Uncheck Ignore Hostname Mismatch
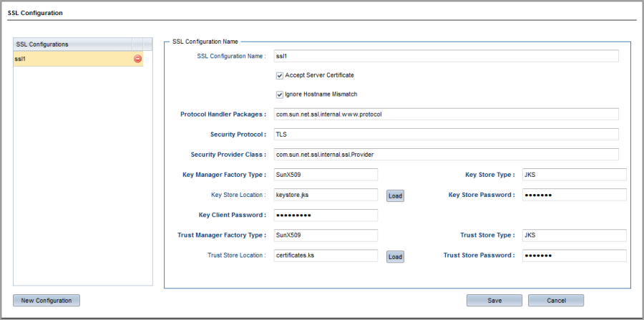The image size is (644, 320). click(280, 94)
